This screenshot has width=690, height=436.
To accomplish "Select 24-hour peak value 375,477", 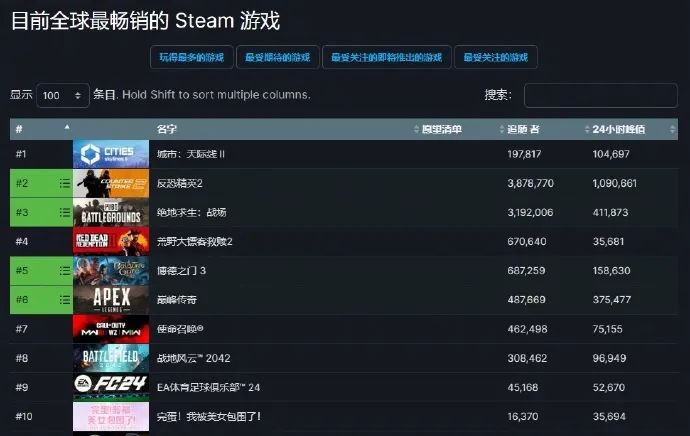I will pos(612,300).
